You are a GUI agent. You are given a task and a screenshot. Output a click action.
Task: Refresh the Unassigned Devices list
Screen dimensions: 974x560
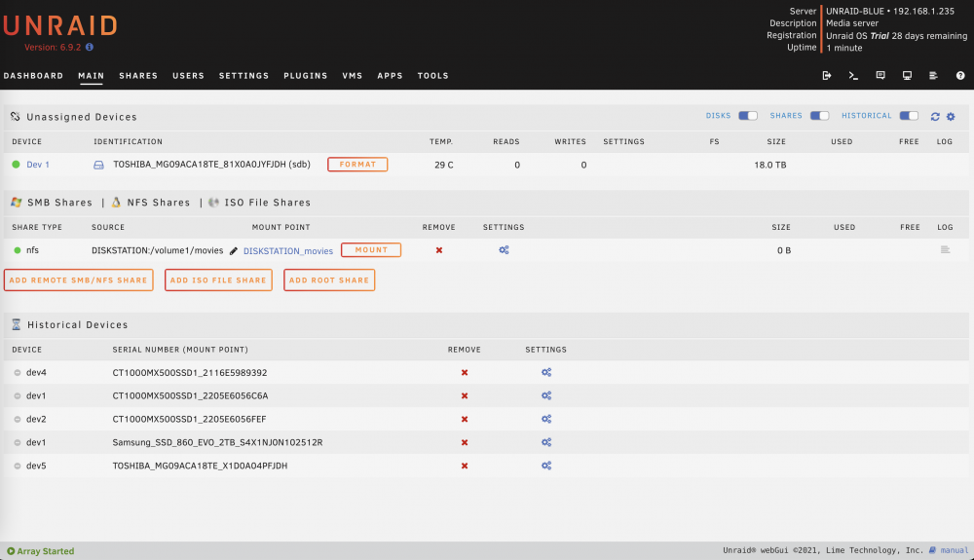coord(935,116)
